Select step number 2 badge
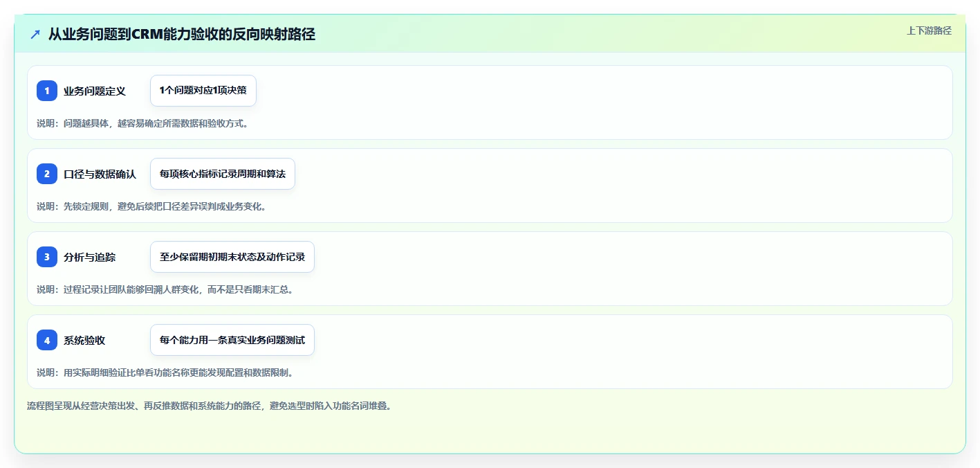980x468 pixels. click(47, 174)
